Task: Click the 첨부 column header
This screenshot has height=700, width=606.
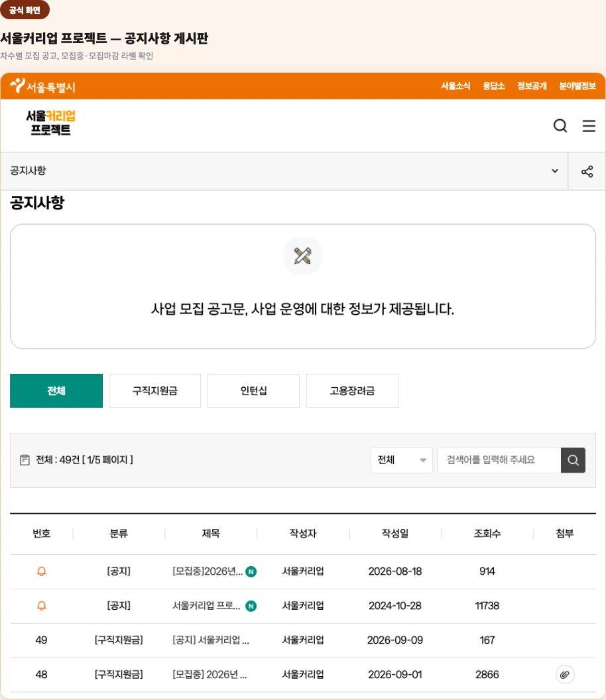Action: pyautogui.click(x=564, y=533)
